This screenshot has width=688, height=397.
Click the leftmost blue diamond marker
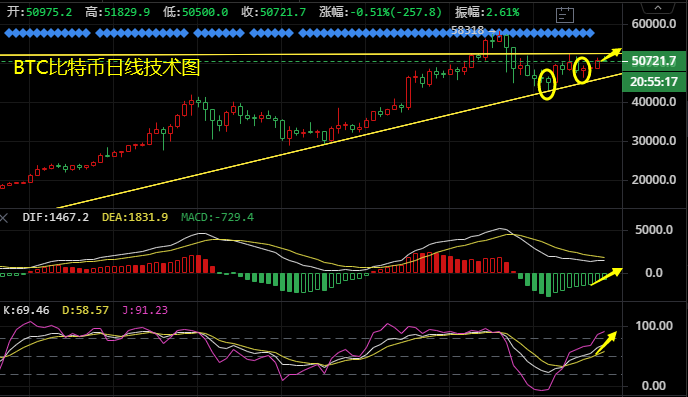[x=7, y=33]
